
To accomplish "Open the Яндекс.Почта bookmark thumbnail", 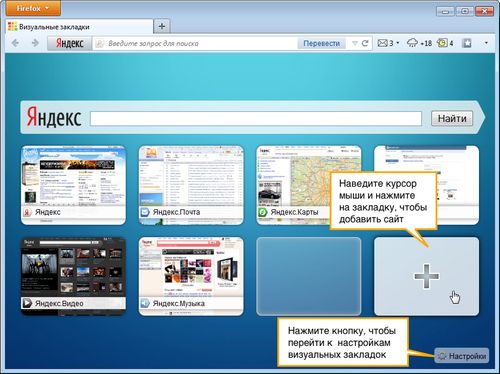I will point(191,185).
